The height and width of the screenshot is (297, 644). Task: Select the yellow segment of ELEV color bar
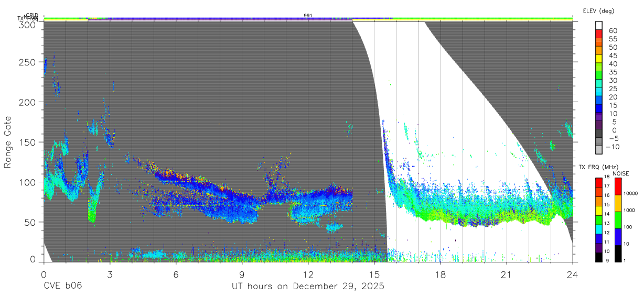point(599,59)
